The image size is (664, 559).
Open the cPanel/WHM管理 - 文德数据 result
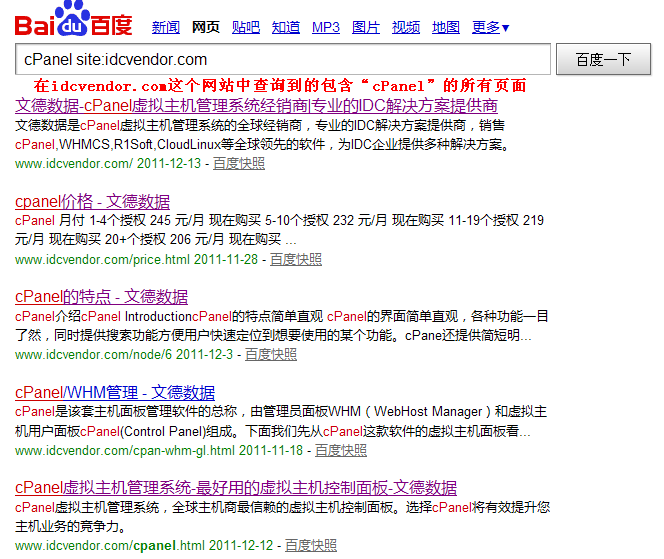(x=115, y=392)
